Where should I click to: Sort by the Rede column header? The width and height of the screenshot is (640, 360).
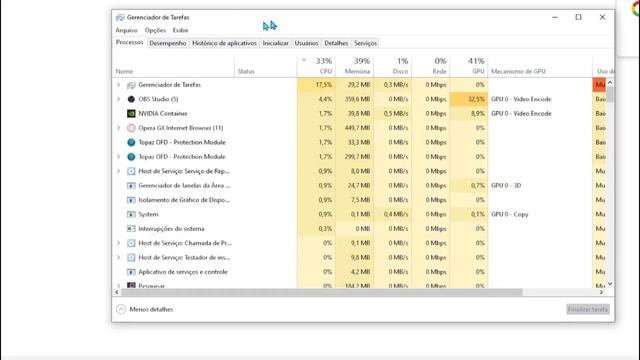(431, 66)
